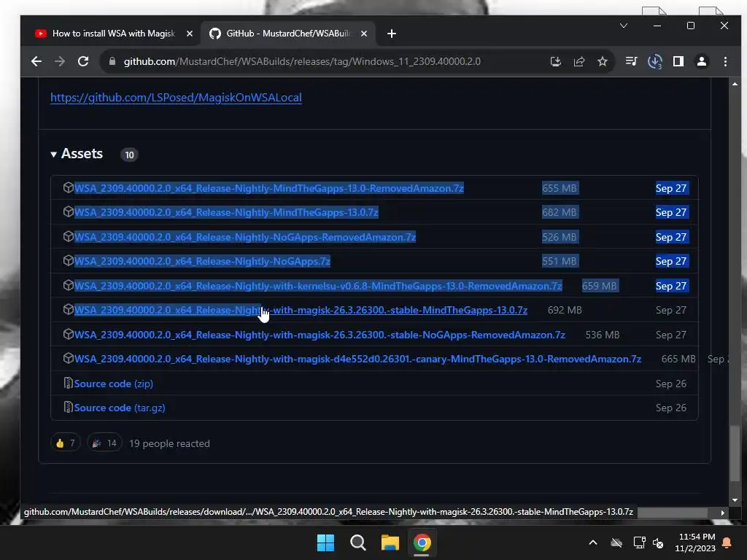
Task: Go back to the previous page
Action: (36, 61)
